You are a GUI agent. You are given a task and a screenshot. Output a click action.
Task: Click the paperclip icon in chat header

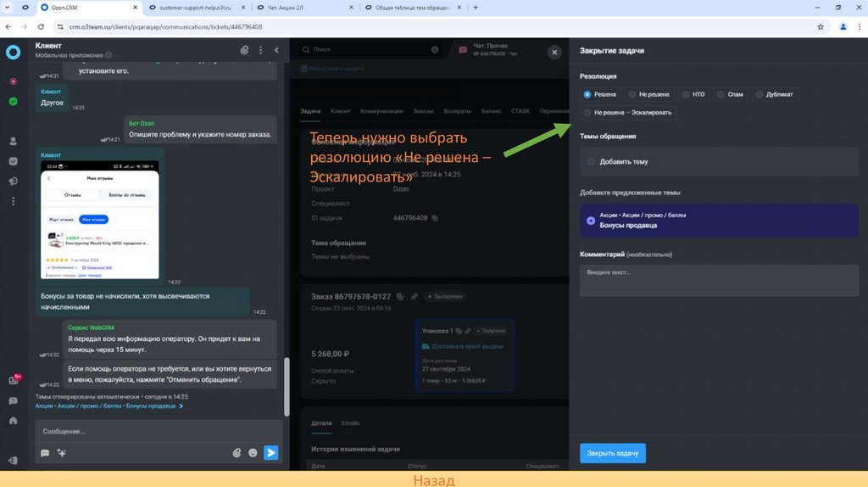coord(245,50)
